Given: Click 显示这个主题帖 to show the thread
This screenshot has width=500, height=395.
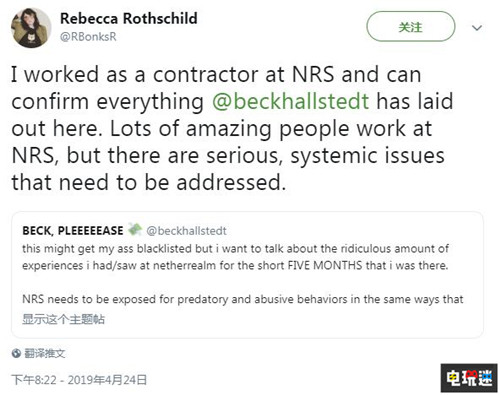Looking at the screenshot, I should (x=63, y=319).
